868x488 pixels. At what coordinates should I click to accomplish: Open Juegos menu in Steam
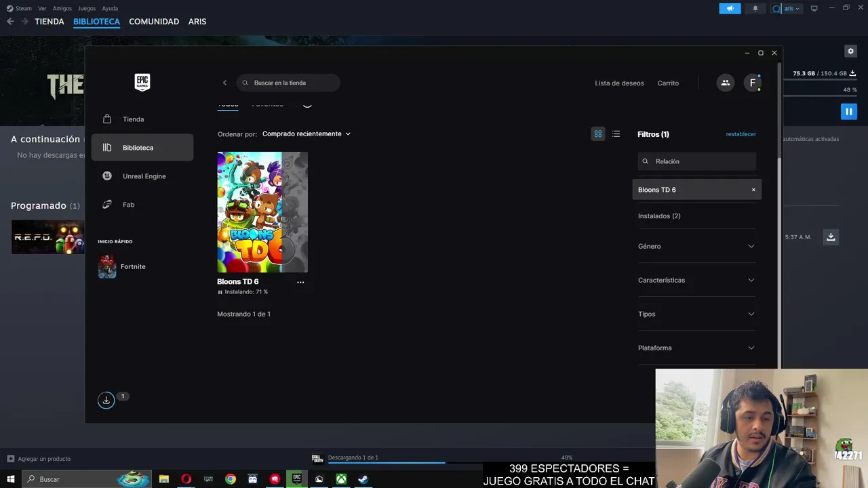[87, 8]
